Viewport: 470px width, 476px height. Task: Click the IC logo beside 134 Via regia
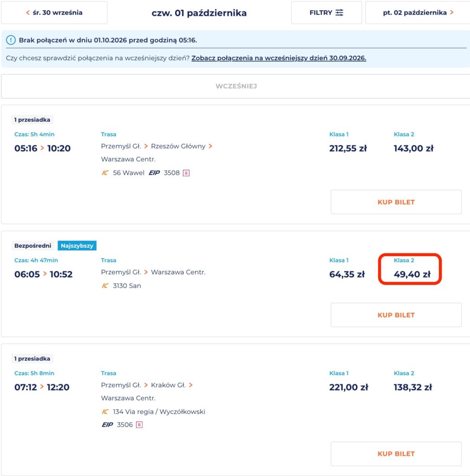click(x=105, y=412)
